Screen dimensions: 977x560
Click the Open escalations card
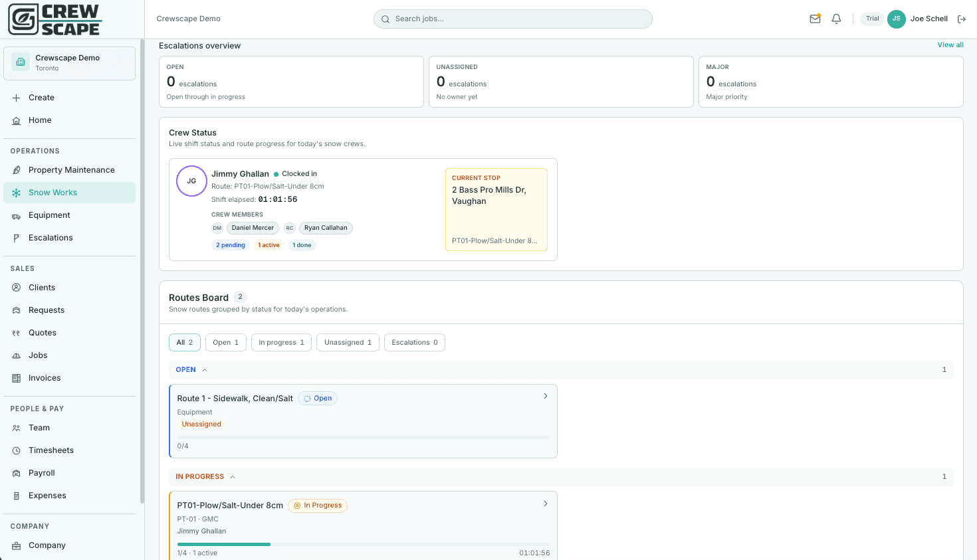(x=291, y=82)
